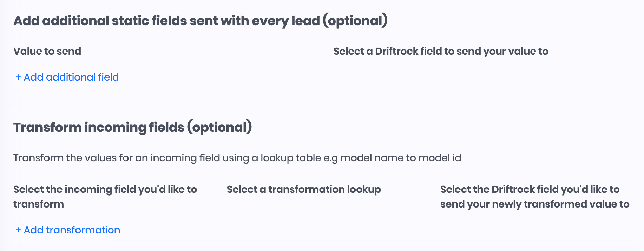This screenshot has height=251, width=644.
Task: Click '(optional)' in the Transform incoming fields heading
Action: (x=219, y=128)
